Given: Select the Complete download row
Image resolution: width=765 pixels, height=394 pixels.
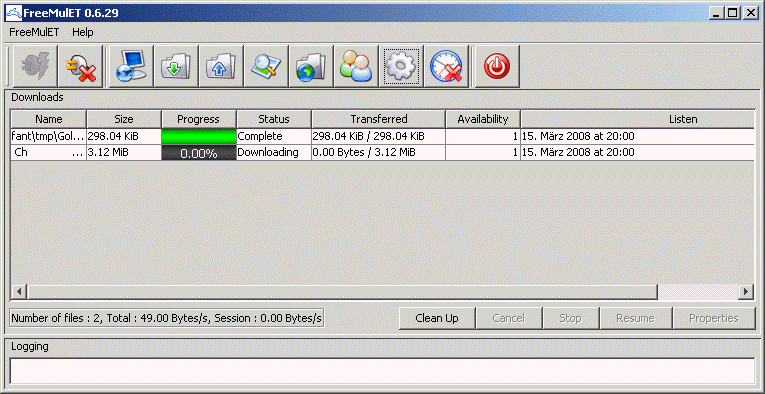Looking at the screenshot, I should (x=382, y=137).
